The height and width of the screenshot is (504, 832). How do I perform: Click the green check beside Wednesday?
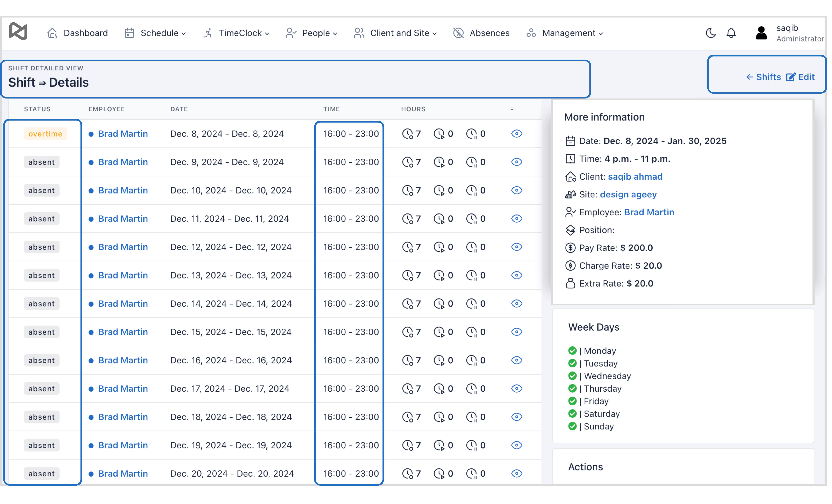[x=572, y=376]
